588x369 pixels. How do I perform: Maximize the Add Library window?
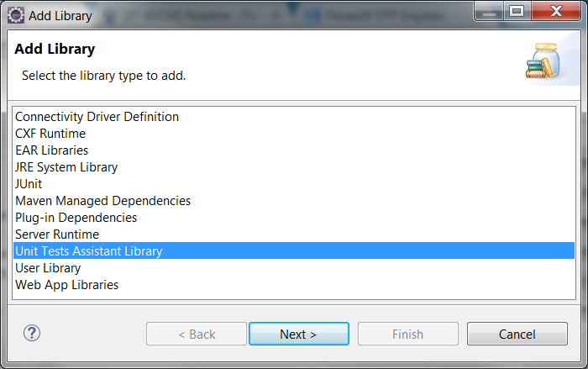tap(517, 11)
